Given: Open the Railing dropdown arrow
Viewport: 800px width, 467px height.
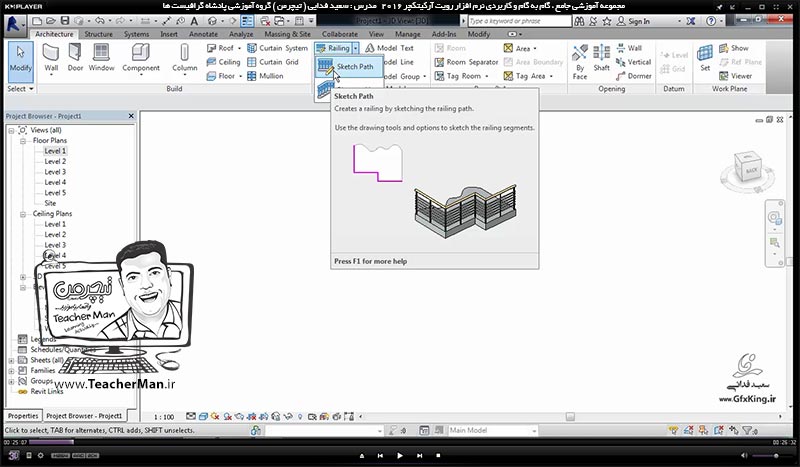Looking at the screenshot, I should tap(356, 48).
